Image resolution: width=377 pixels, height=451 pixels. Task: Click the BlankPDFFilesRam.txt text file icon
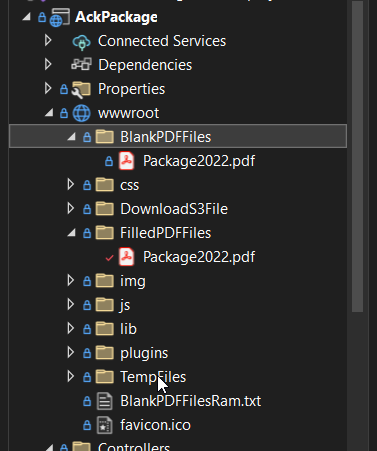coord(105,401)
